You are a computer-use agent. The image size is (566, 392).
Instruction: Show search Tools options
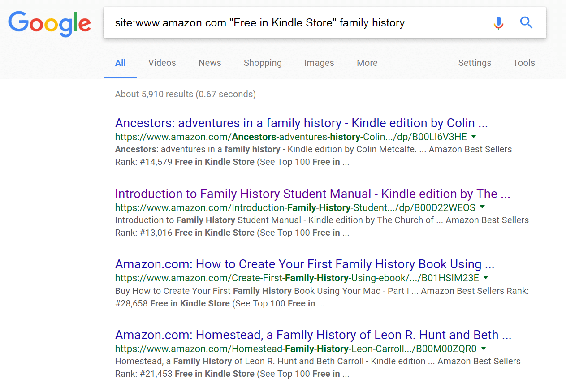(x=524, y=63)
